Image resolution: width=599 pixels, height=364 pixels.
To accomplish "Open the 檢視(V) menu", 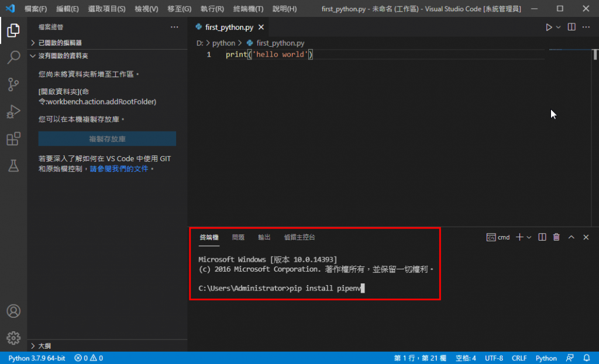I will tap(146, 8).
